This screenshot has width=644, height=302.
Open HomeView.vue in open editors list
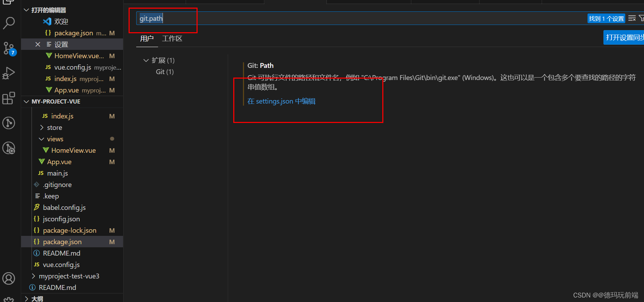coord(72,56)
